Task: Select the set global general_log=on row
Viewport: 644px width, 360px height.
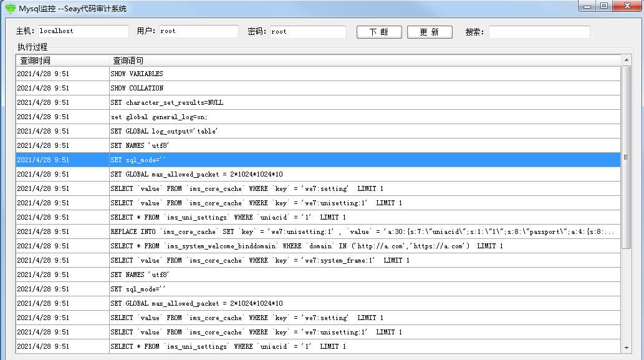Action: tap(319, 117)
